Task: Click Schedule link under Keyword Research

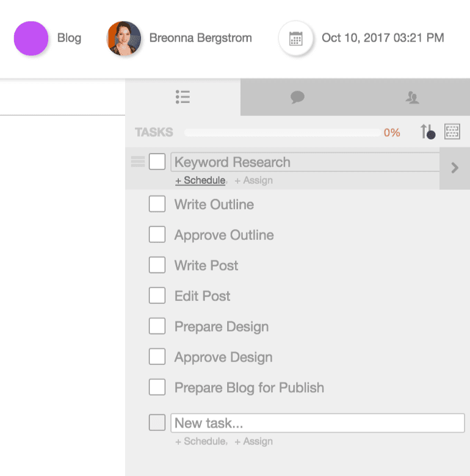Action: coord(200,181)
